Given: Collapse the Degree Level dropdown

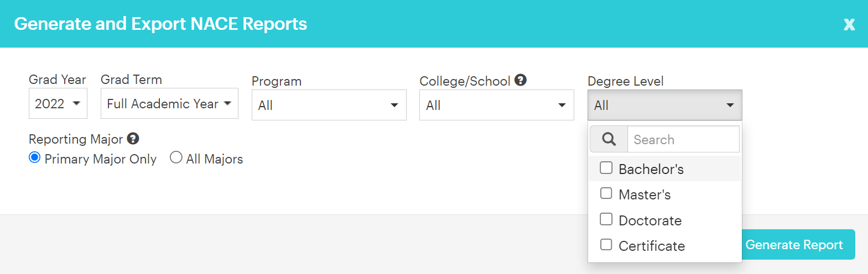Looking at the screenshot, I should 664,105.
